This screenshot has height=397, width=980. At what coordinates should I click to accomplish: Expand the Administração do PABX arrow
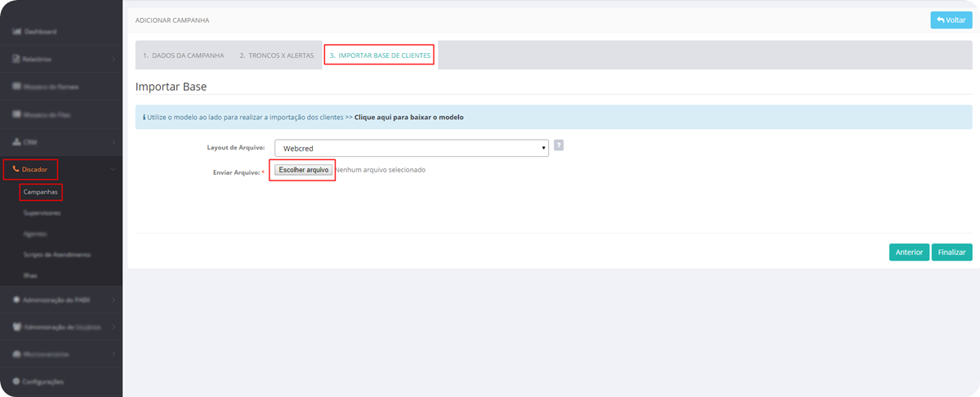[x=113, y=300]
